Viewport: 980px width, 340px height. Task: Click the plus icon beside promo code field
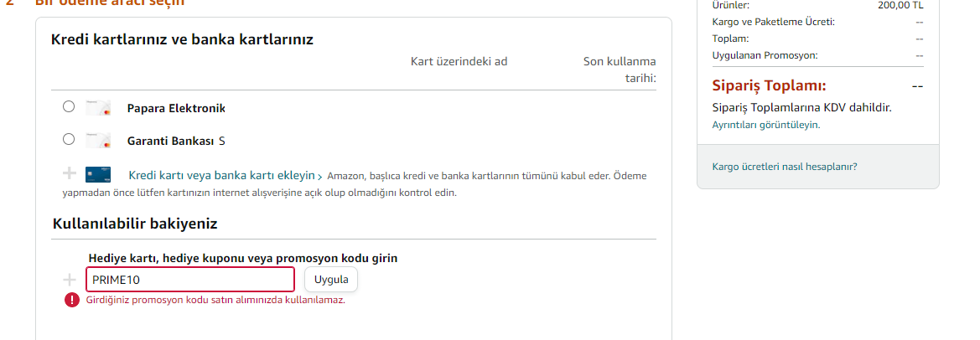pyautogui.click(x=70, y=279)
